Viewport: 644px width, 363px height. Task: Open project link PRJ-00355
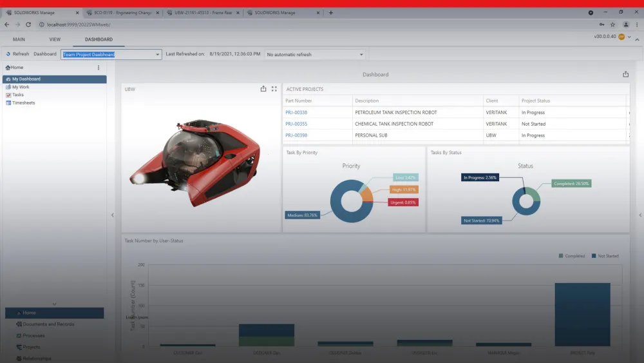pos(296,124)
